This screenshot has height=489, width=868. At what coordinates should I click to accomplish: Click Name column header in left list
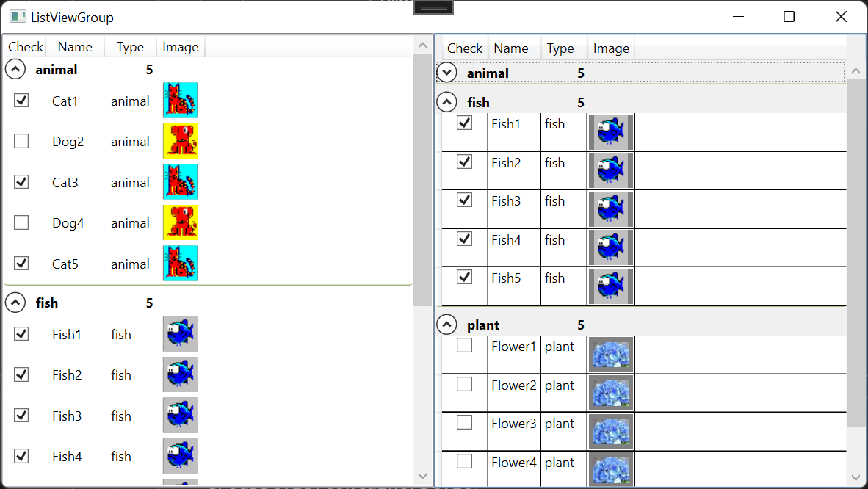(75, 47)
